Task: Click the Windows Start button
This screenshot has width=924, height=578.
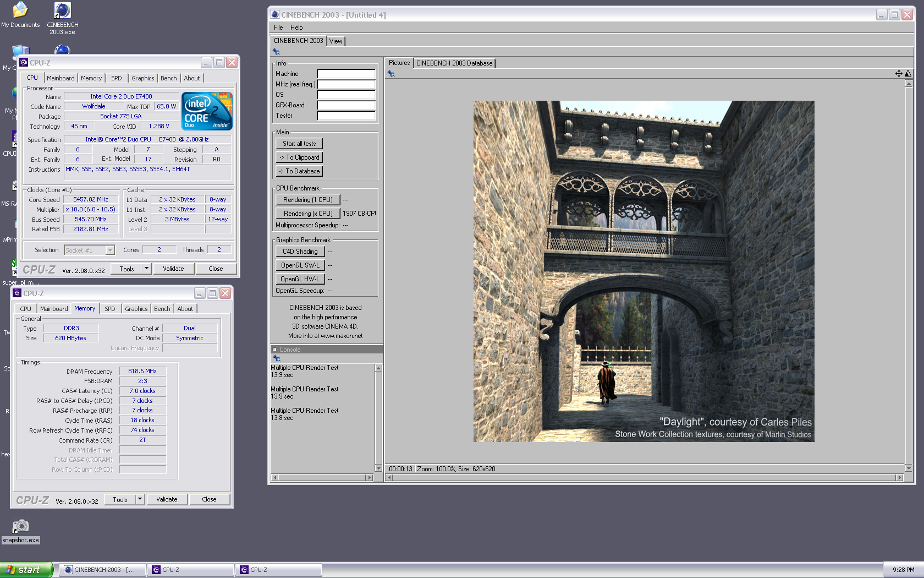Action: click(26, 570)
